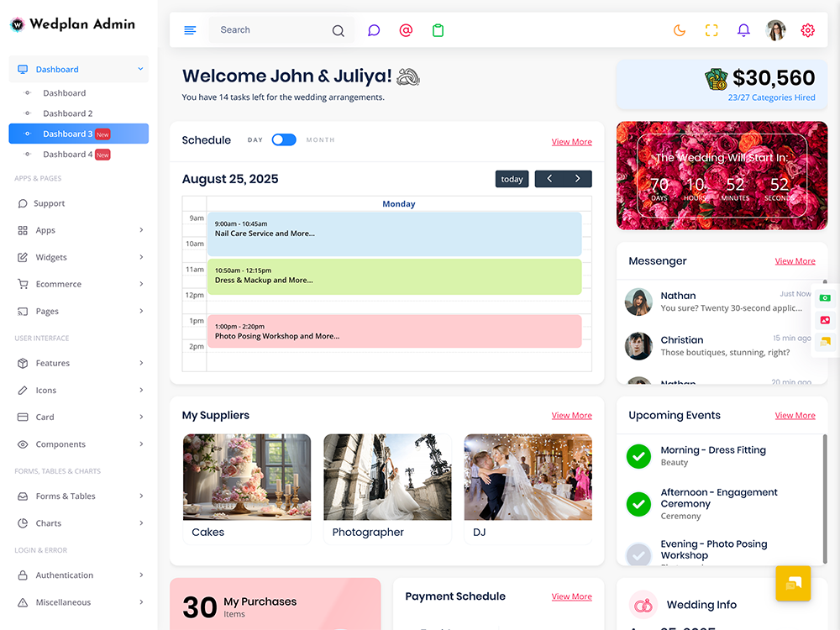Click the Ecommerce cart icon in the sidebar
The height and width of the screenshot is (630, 840).
pos(23,284)
